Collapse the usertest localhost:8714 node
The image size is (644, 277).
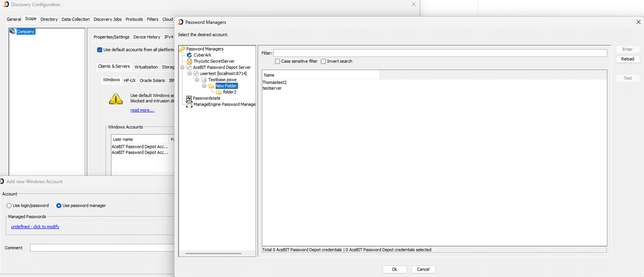(x=189, y=73)
